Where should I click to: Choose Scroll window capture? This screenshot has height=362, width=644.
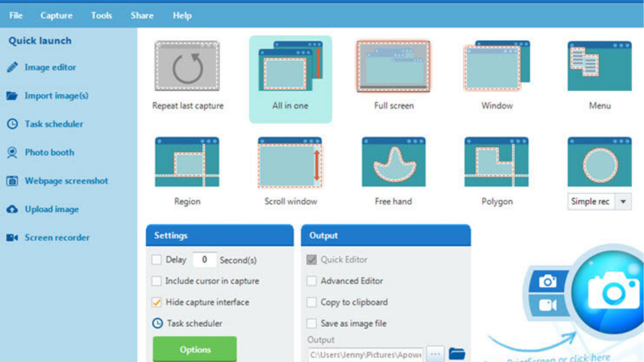tap(290, 162)
